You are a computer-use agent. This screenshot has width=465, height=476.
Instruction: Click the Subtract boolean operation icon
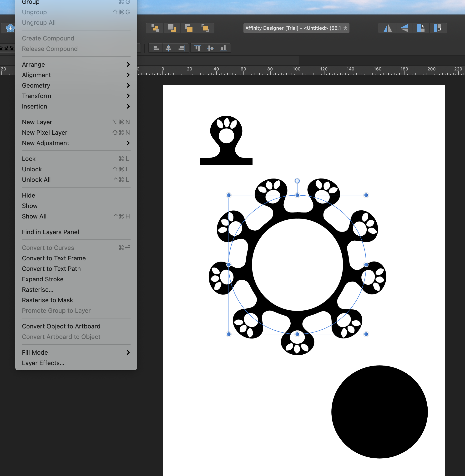tap(172, 28)
